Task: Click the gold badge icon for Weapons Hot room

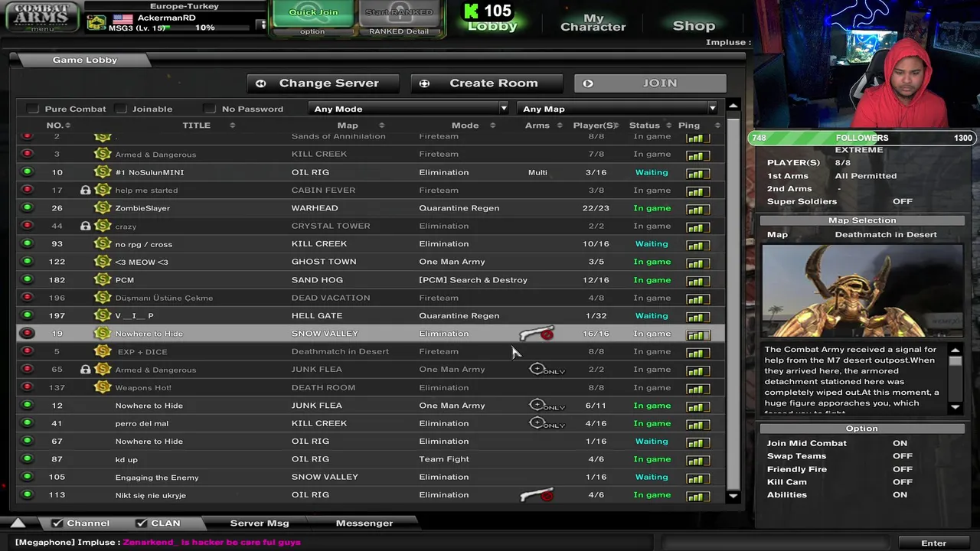Action: pos(103,387)
